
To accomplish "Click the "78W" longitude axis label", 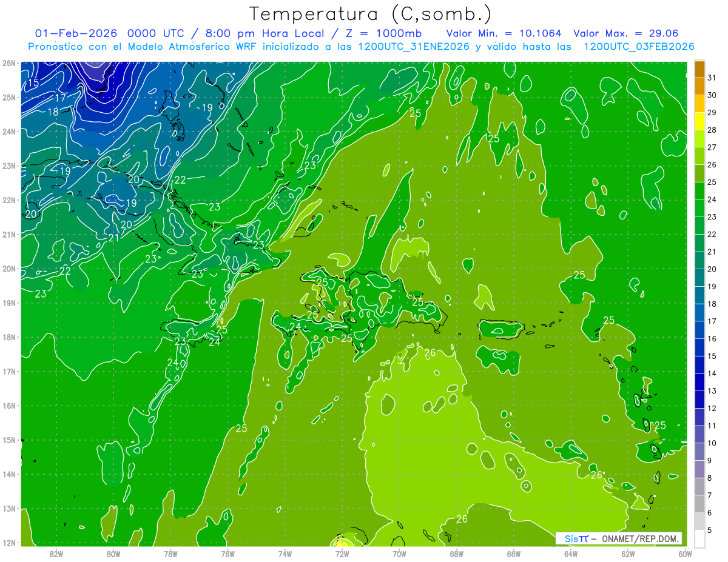I will (x=170, y=554).
